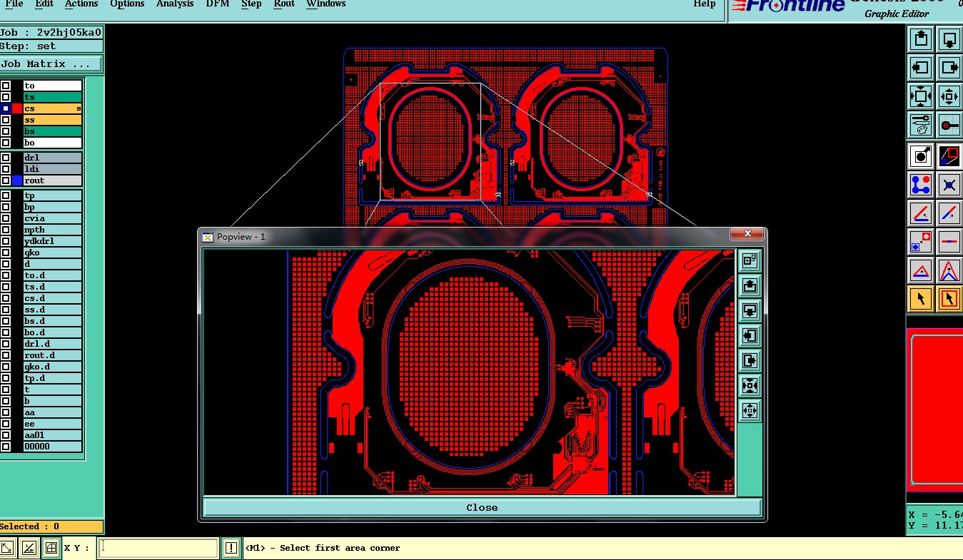Viewport: 963px width, 560px height.
Task: Click the pan left icon in Popview toolbar
Action: tap(750, 336)
